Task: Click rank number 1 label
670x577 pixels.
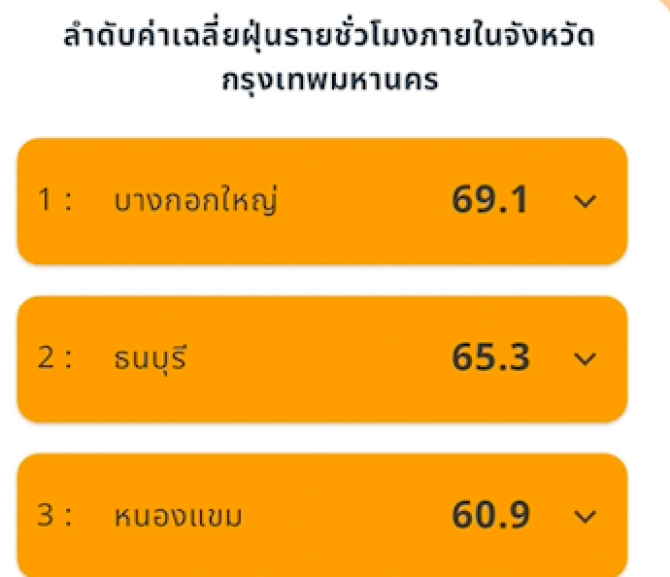Action: pyautogui.click(x=45, y=201)
